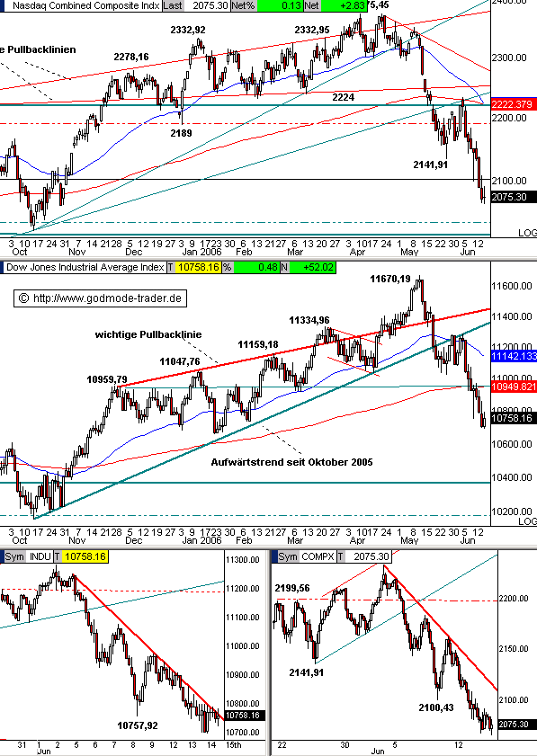Click the Sym label beside COMPX
Screen dimensions: 537x756
(288, 556)
